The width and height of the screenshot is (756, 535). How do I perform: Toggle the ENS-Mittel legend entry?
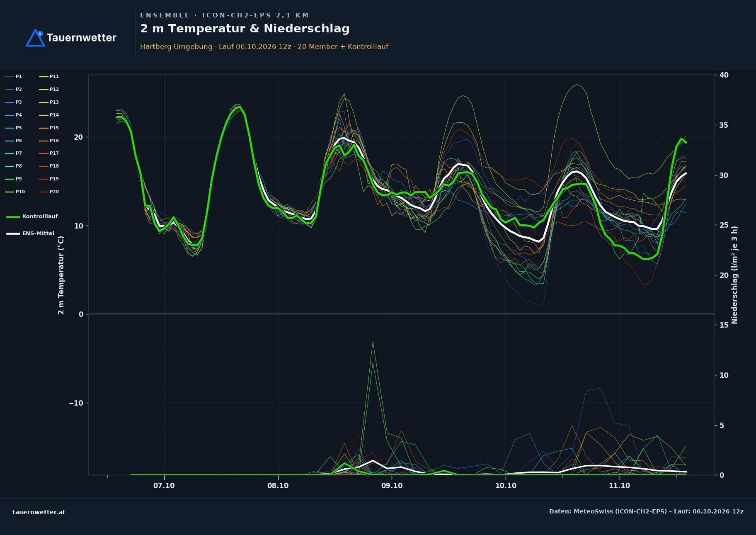click(30, 233)
